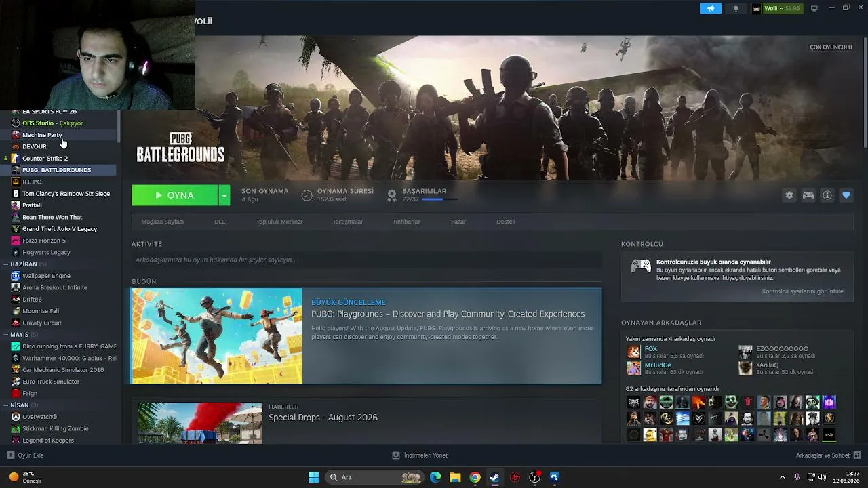Open the Tartışmalar tab
This screenshot has height=488, width=868.
[347, 222]
